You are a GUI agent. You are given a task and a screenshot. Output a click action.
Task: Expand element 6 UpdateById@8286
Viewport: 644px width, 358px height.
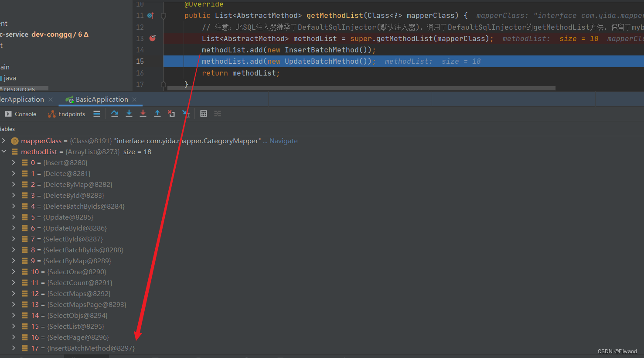pos(14,228)
